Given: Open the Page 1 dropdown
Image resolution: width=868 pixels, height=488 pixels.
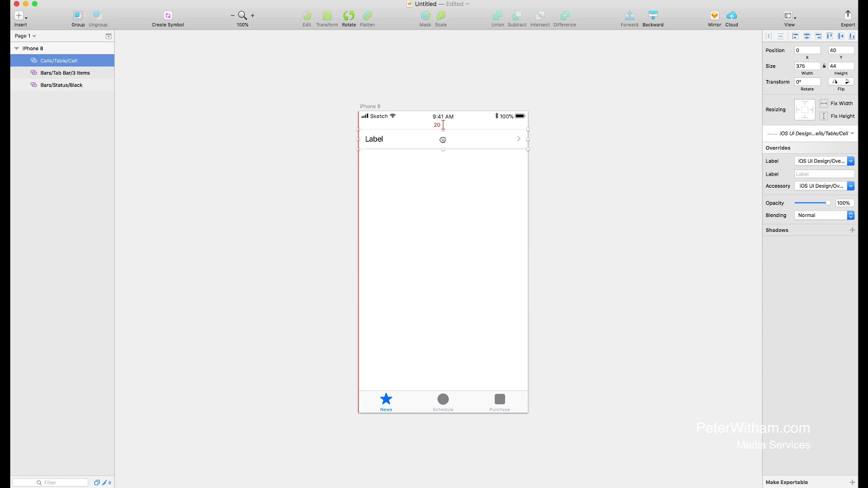Looking at the screenshot, I should coord(25,36).
